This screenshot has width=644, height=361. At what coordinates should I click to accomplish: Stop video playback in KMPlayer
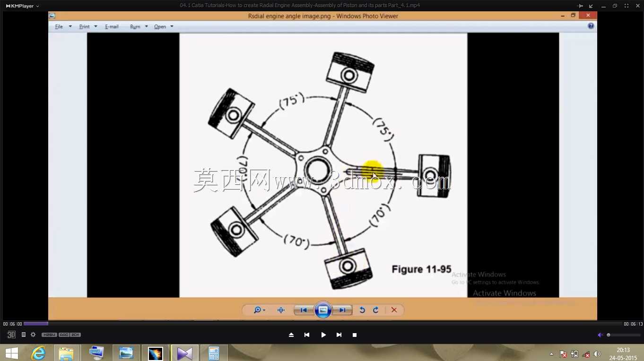coord(355,335)
